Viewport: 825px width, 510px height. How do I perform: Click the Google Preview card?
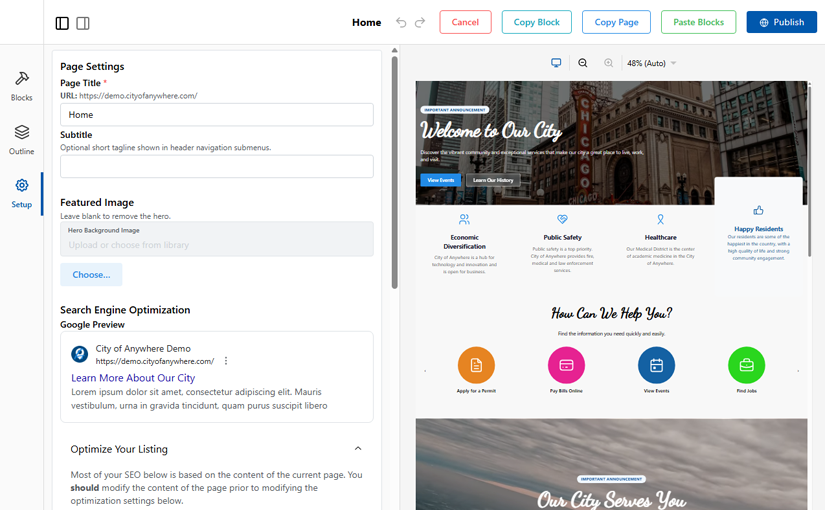pos(217,377)
